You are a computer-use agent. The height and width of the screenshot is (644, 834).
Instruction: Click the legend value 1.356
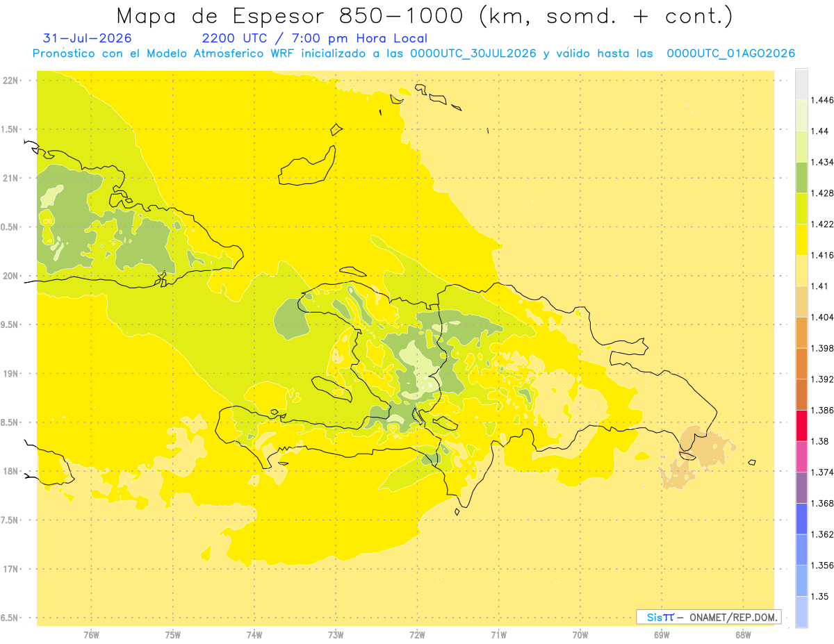[x=822, y=565]
